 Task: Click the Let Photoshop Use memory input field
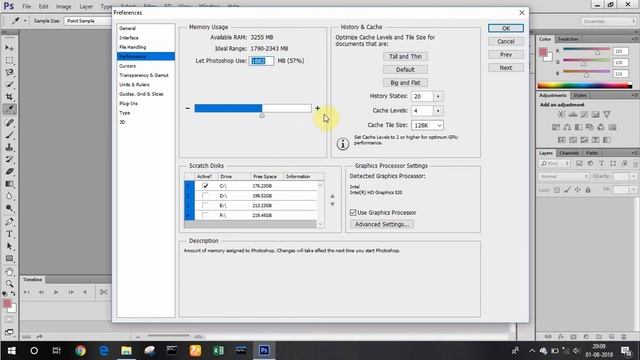(261, 61)
